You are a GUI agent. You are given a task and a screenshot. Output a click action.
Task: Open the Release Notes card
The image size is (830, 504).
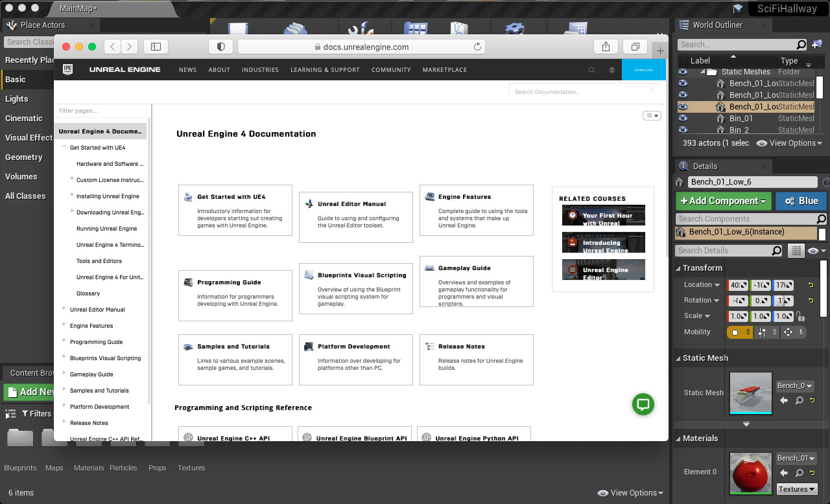(x=477, y=360)
